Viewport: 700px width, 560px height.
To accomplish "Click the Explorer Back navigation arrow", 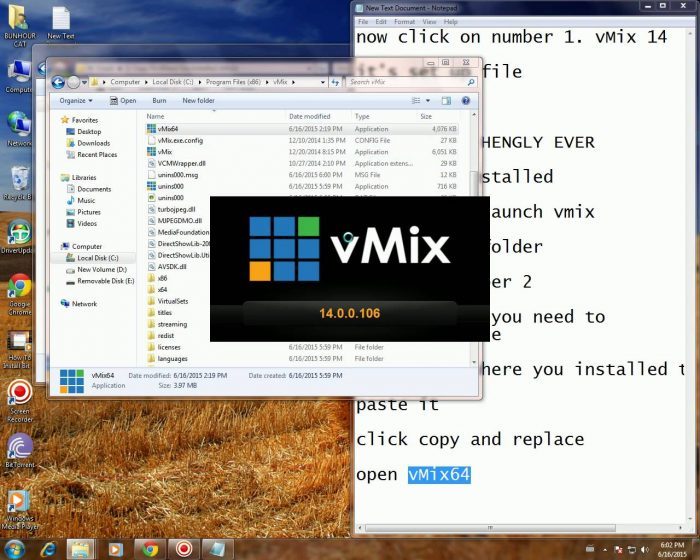I will click(58, 82).
